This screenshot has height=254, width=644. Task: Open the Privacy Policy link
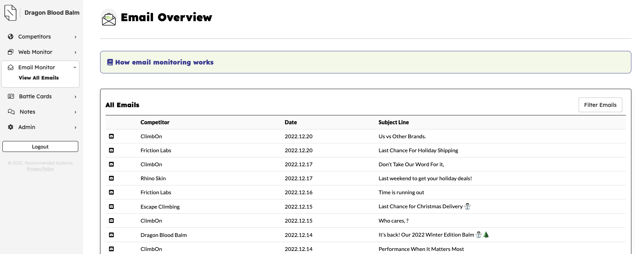pos(40,169)
